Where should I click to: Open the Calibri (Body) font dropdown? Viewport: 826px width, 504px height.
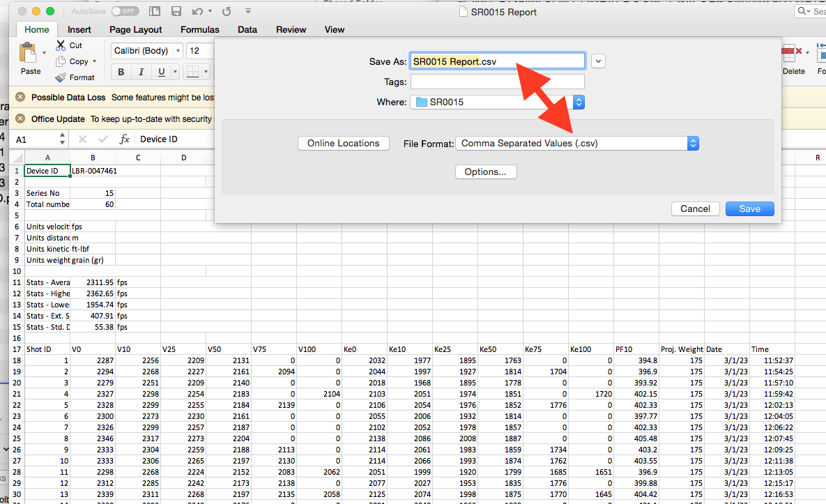(x=146, y=51)
